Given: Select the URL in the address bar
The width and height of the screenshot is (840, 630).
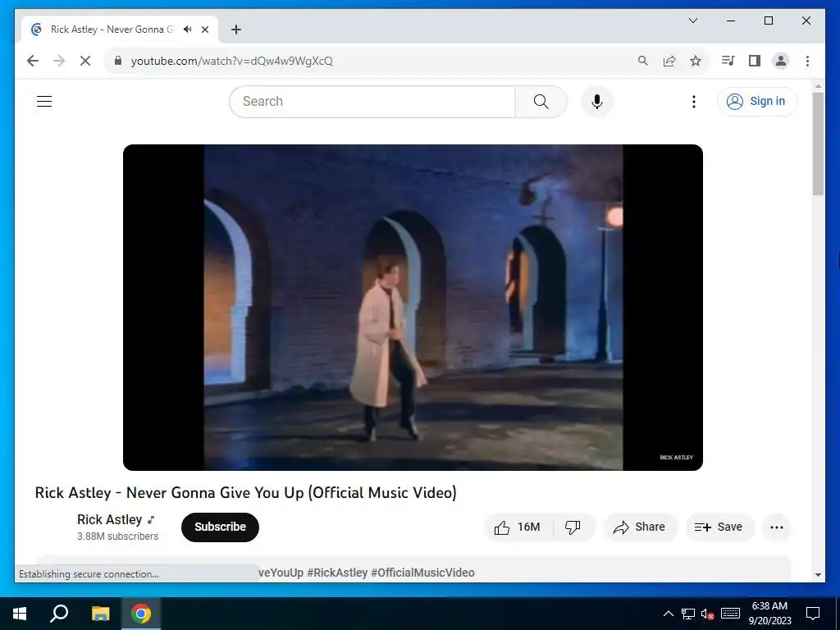Looking at the screenshot, I should pyautogui.click(x=232, y=61).
